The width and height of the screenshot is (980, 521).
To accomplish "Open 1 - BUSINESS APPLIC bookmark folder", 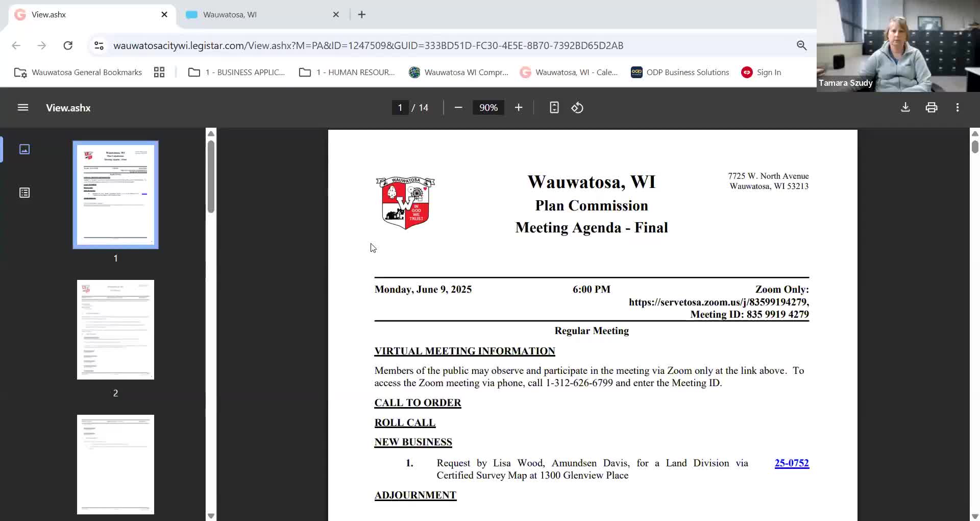I will (236, 73).
